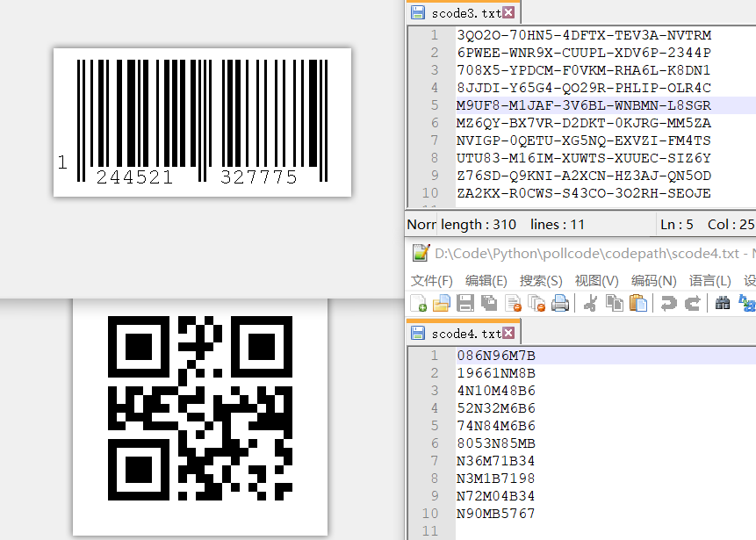Click the Paste clipboard toolbar icon
The height and width of the screenshot is (540, 756).
pos(638,303)
